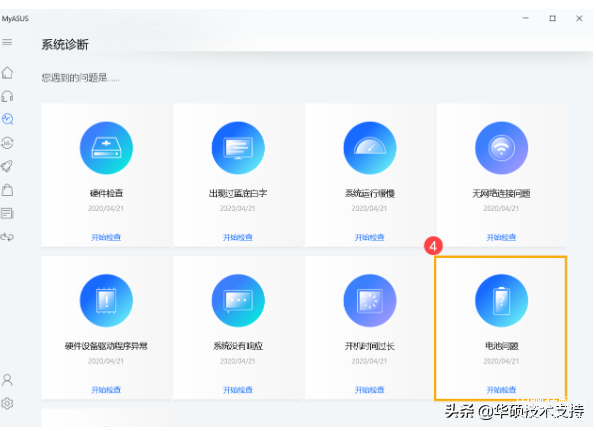
Task: Open Customer Support headset icon
Action: click(x=7, y=96)
